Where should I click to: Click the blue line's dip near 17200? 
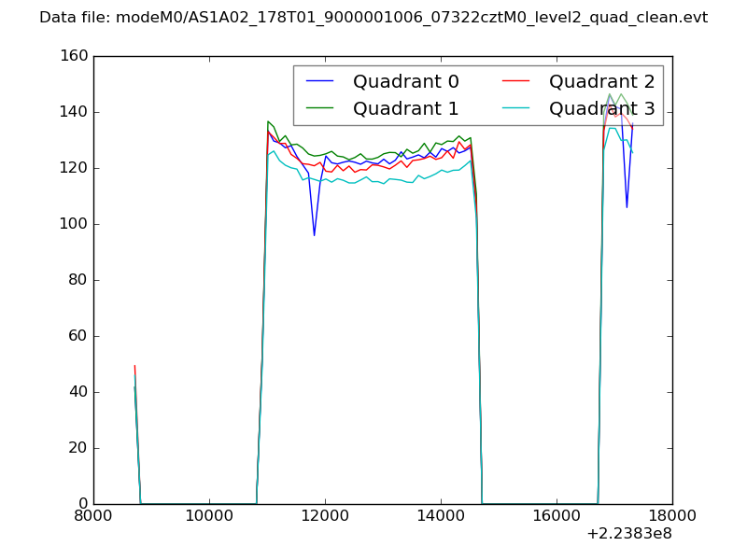(x=627, y=207)
